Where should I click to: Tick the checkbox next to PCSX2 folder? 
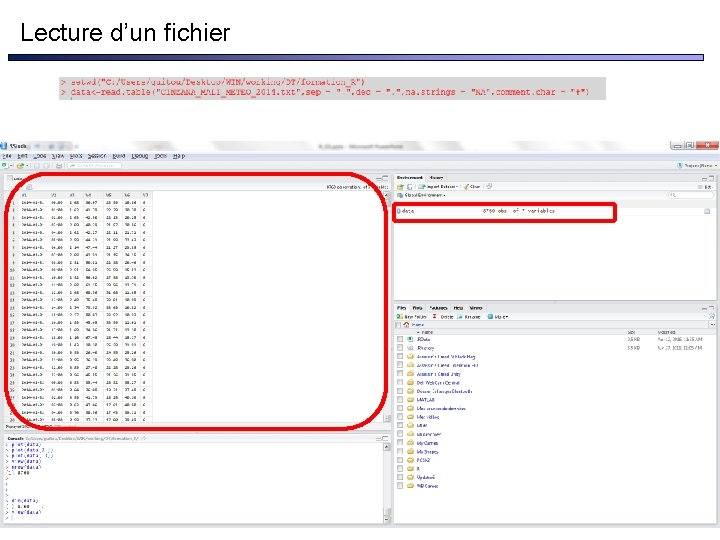400,460
